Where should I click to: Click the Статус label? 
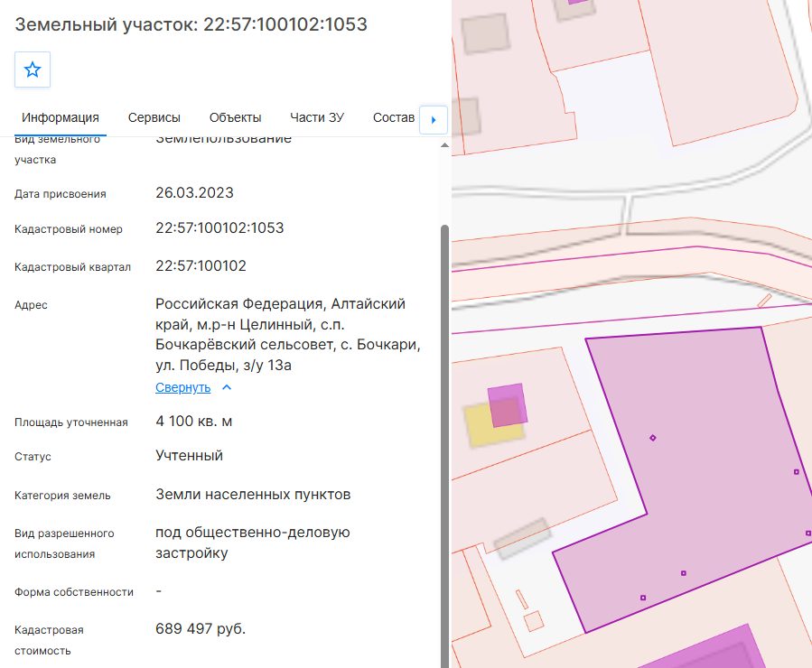pos(33,457)
